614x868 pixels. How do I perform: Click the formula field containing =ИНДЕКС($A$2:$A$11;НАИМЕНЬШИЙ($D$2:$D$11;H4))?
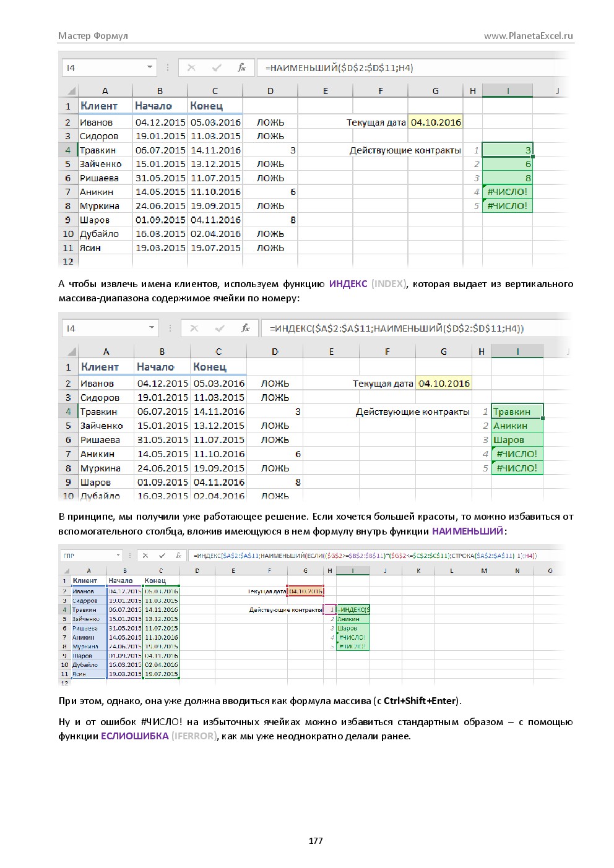click(x=414, y=328)
